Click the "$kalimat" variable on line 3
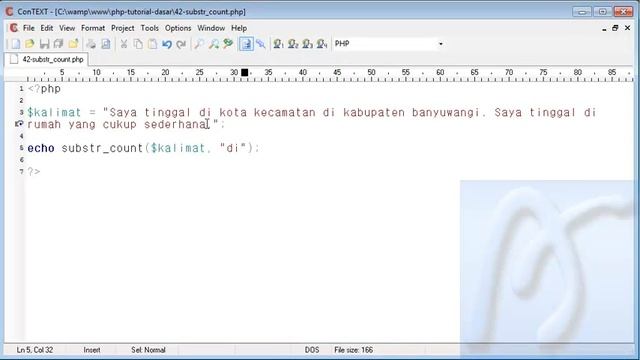640x360 pixels. click(54, 112)
